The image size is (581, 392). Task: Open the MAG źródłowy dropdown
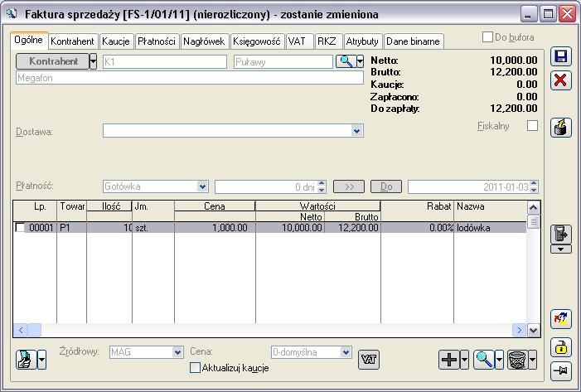tap(178, 352)
